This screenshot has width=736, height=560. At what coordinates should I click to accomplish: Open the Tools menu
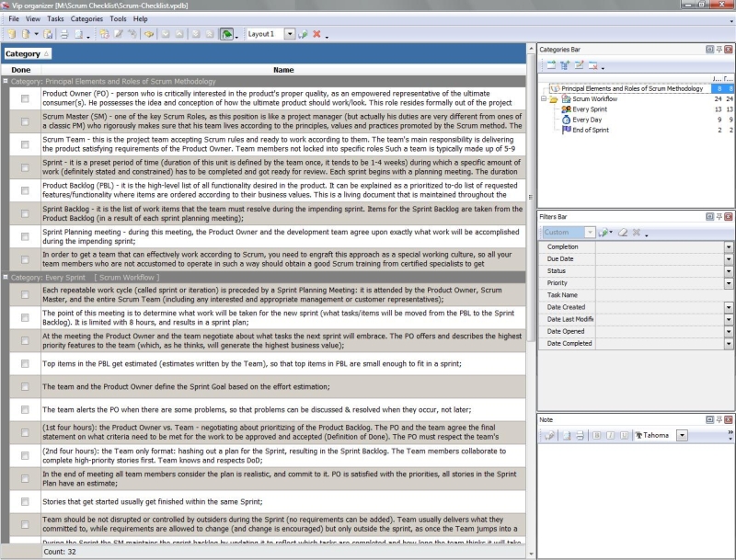(118, 18)
